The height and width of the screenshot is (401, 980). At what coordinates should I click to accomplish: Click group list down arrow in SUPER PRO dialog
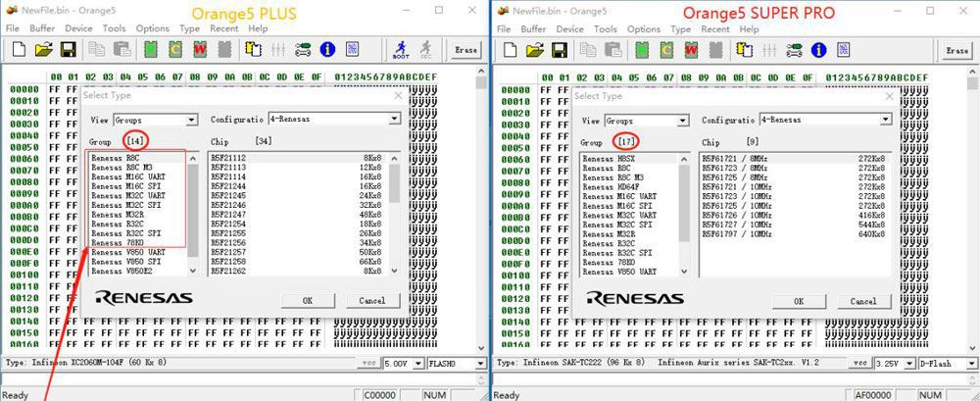click(x=684, y=272)
